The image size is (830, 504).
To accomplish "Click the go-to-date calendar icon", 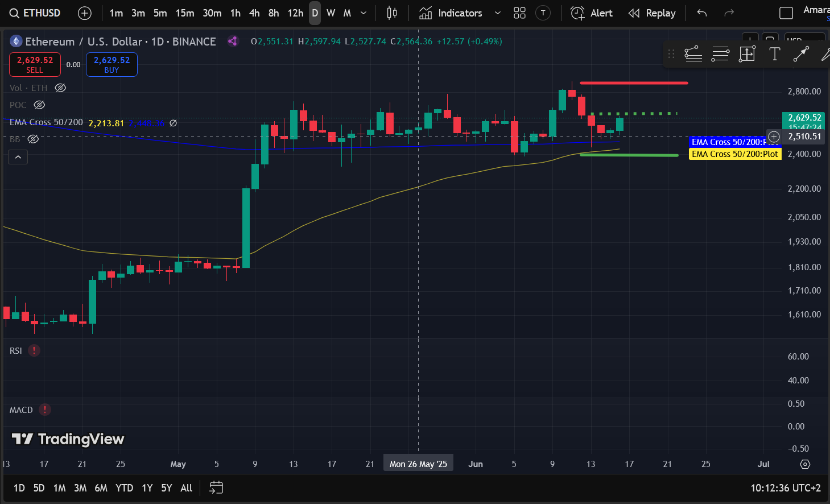I will click(x=216, y=488).
